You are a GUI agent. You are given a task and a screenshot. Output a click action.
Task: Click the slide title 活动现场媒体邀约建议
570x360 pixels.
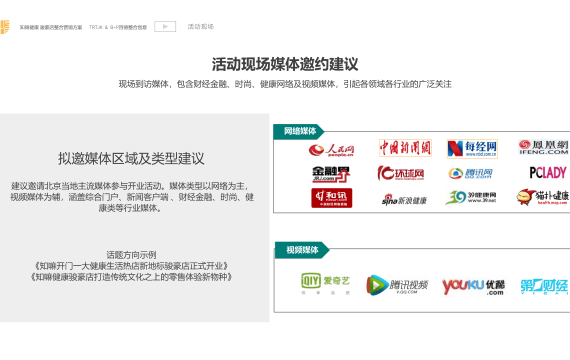pos(285,64)
